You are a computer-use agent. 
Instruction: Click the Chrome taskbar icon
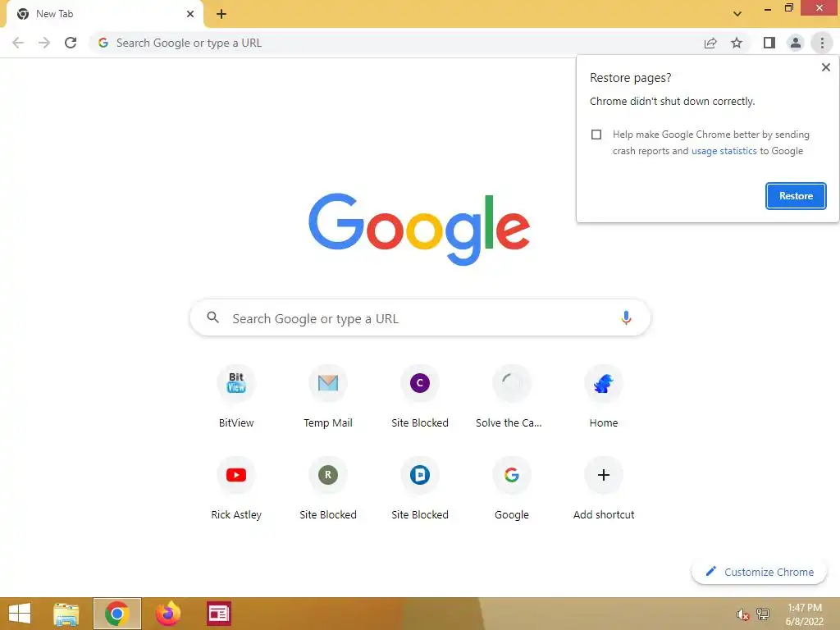116,614
